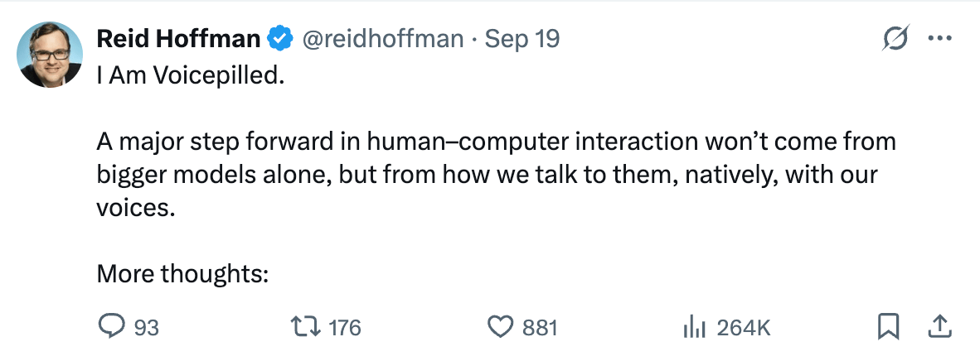980x361 pixels.
Task: Open the Reid Hoffman display name link
Action: (x=178, y=38)
